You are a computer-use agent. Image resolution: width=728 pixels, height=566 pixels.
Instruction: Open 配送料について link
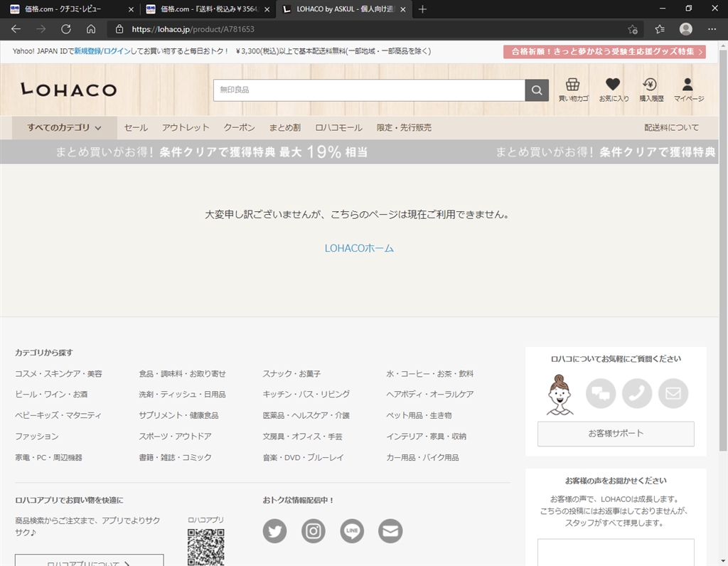click(671, 128)
